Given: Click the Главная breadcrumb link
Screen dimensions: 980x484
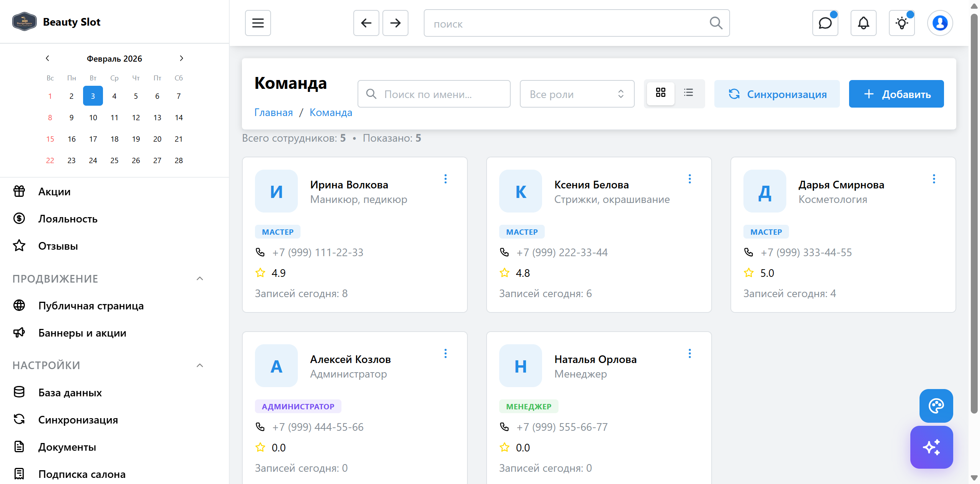Looking at the screenshot, I should click(x=273, y=112).
